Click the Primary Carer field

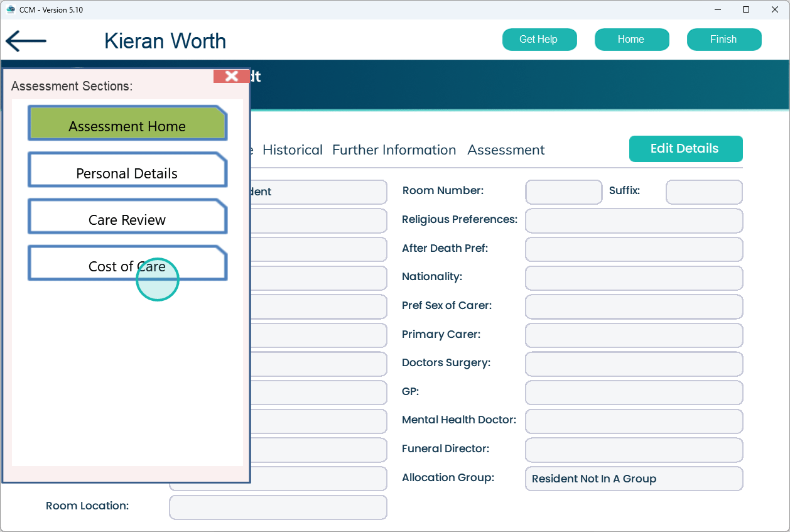pyautogui.click(x=634, y=335)
